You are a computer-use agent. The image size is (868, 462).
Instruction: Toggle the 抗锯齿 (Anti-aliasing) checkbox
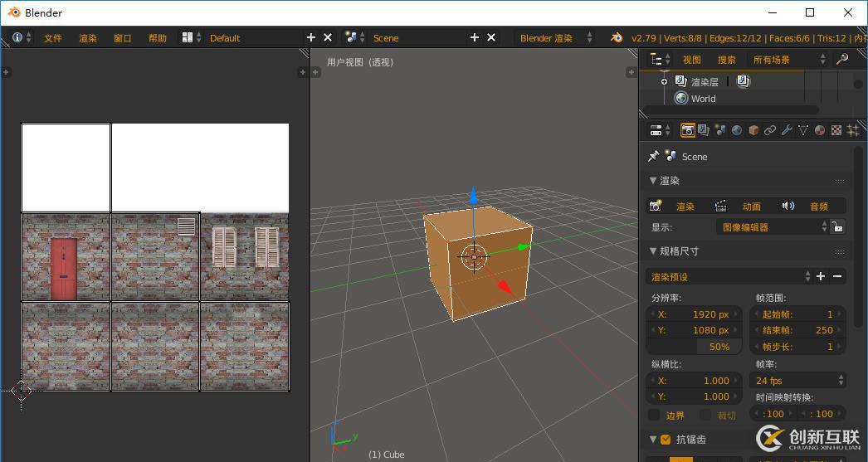(x=666, y=440)
